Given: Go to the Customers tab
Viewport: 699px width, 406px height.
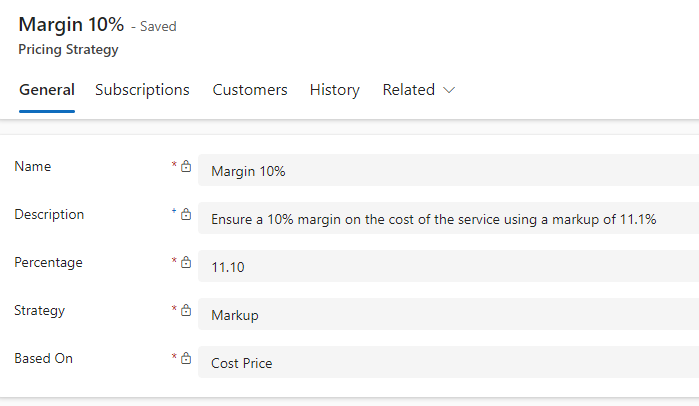Looking at the screenshot, I should [x=250, y=90].
